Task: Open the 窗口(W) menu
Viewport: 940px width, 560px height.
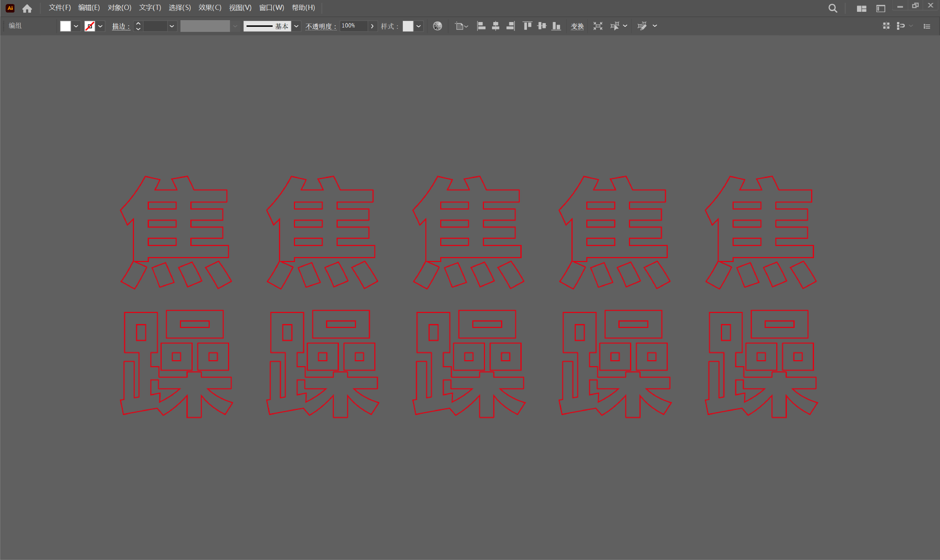Action: pyautogui.click(x=271, y=8)
